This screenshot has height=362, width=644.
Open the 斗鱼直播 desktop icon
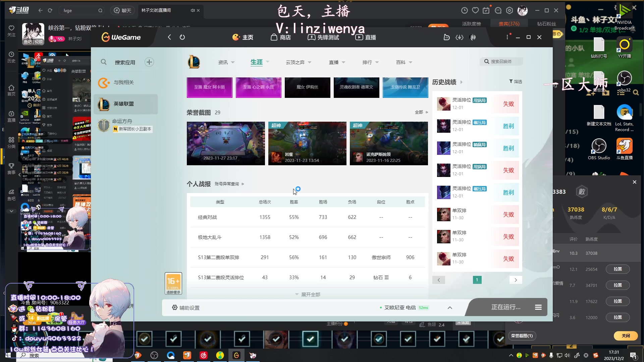[x=625, y=149]
